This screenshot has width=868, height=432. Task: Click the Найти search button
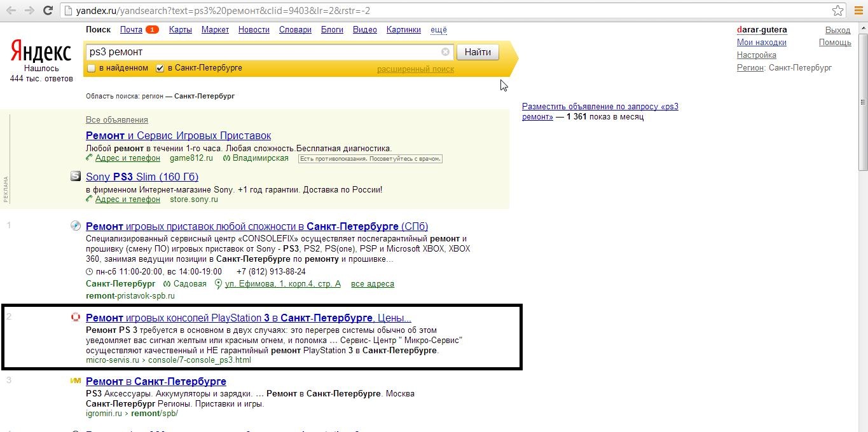coord(478,52)
